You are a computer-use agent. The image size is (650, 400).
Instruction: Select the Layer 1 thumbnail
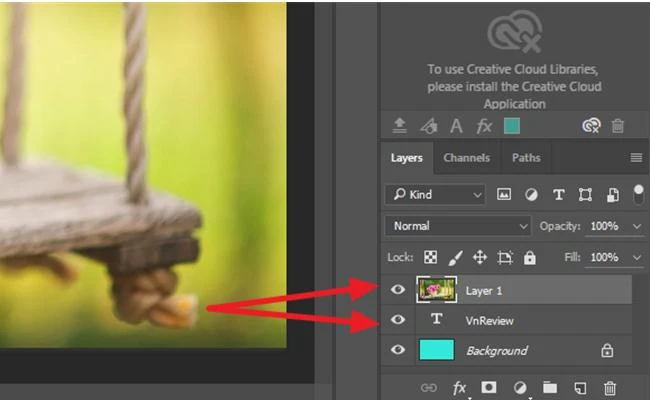click(437, 289)
